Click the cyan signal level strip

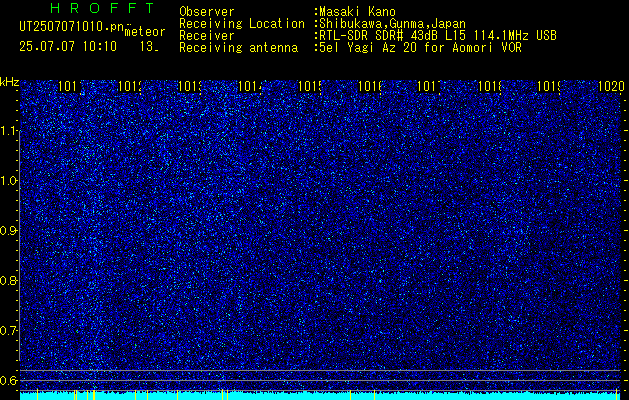point(320,396)
